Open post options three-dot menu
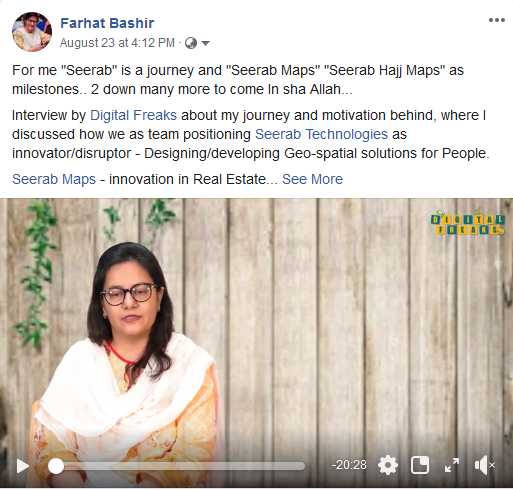 (497, 20)
